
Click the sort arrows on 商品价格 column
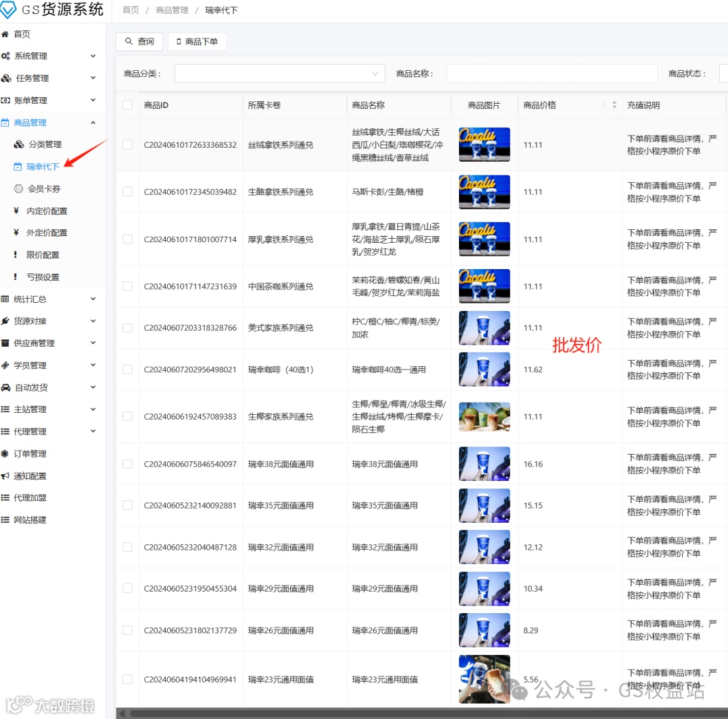[614, 105]
